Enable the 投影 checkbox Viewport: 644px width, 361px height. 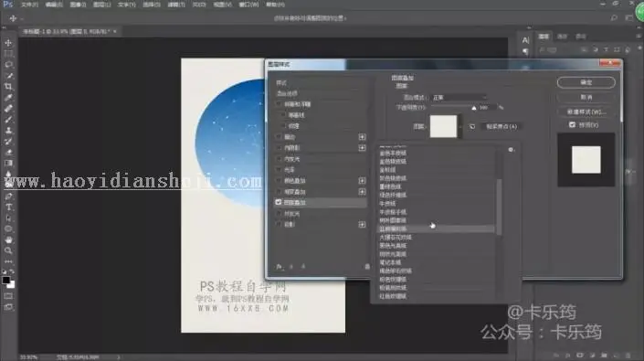click(x=279, y=225)
